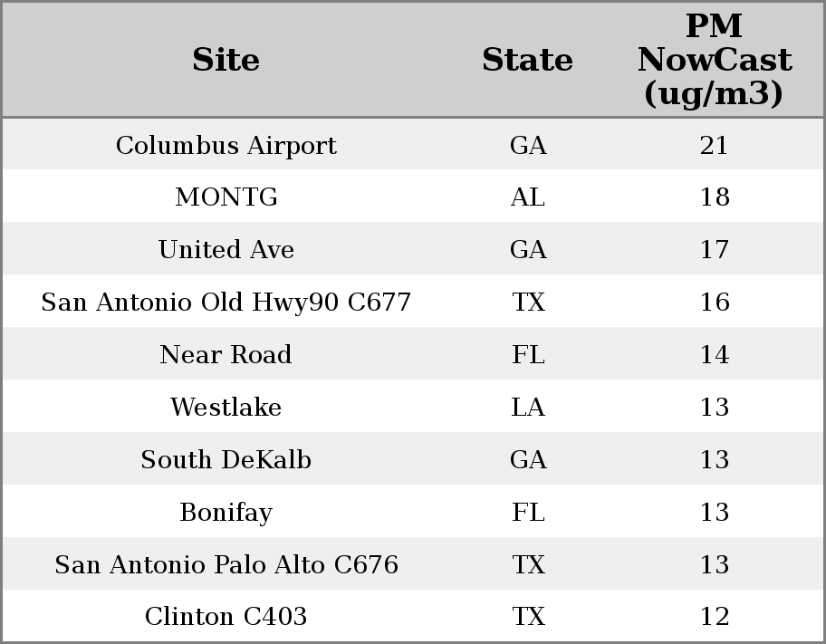The image size is (826, 644).
Task: Click the AL state cell
Action: click(527, 197)
